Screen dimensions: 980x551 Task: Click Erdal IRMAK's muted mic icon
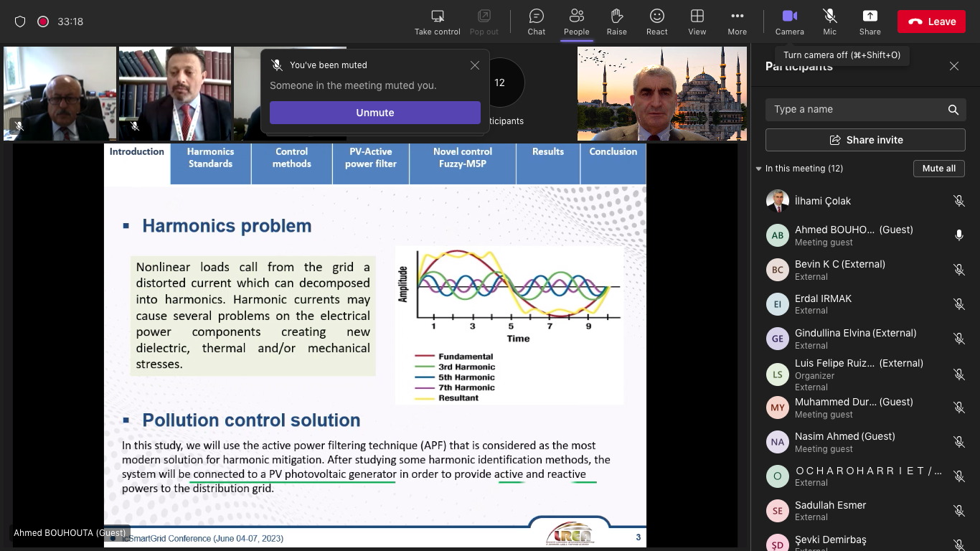pyautogui.click(x=958, y=304)
